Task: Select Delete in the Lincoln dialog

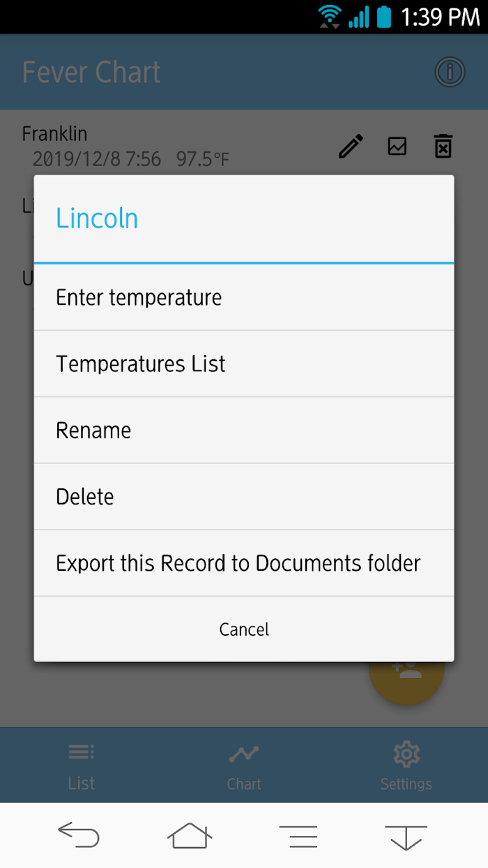Action: [244, 497]
